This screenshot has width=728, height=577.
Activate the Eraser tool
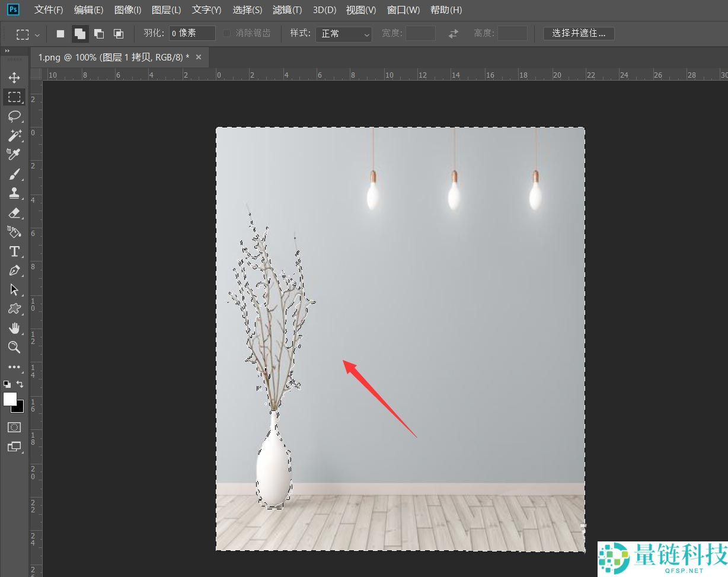click(14, 213)
